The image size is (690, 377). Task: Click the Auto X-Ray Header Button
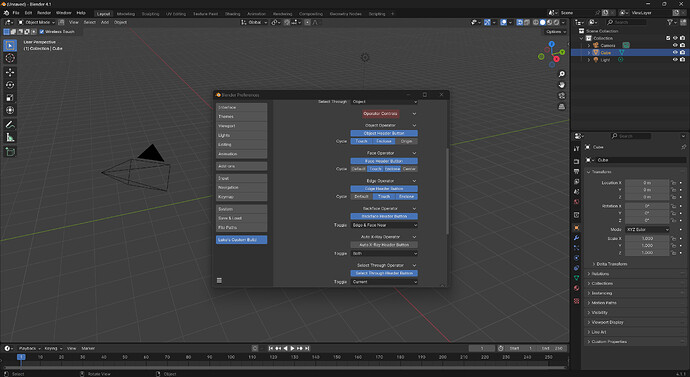pos(384,245)
